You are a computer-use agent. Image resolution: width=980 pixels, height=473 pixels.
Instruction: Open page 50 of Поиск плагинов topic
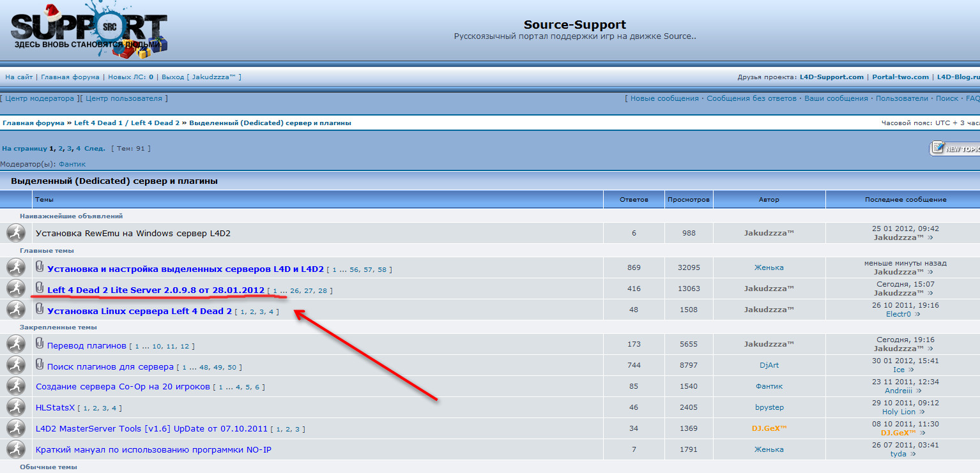click(232, 368)
